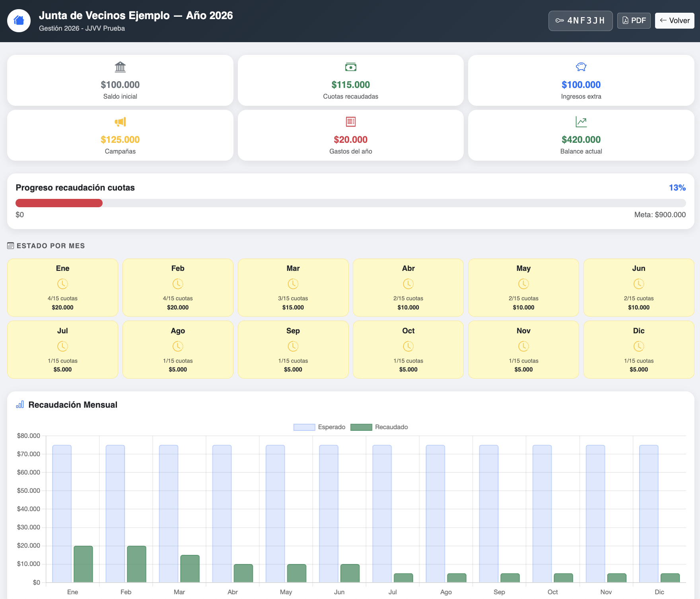Select the Dic month status card
700x599 pixels.
tap(639, 350)
